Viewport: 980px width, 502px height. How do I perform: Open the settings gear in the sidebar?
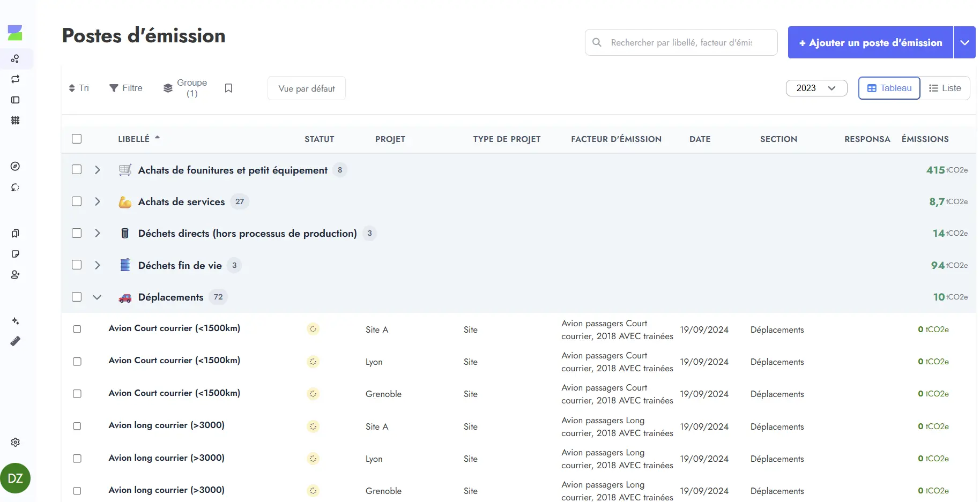point(15,442)
